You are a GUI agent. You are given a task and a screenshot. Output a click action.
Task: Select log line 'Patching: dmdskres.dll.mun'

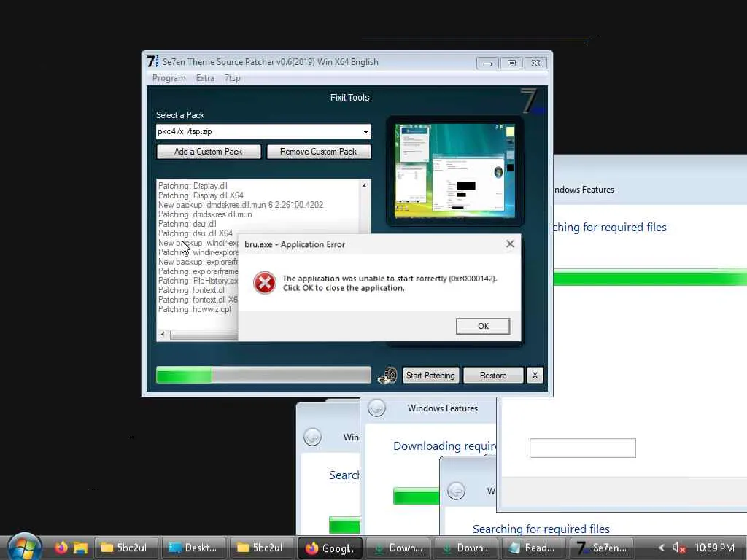coord(205,214)
